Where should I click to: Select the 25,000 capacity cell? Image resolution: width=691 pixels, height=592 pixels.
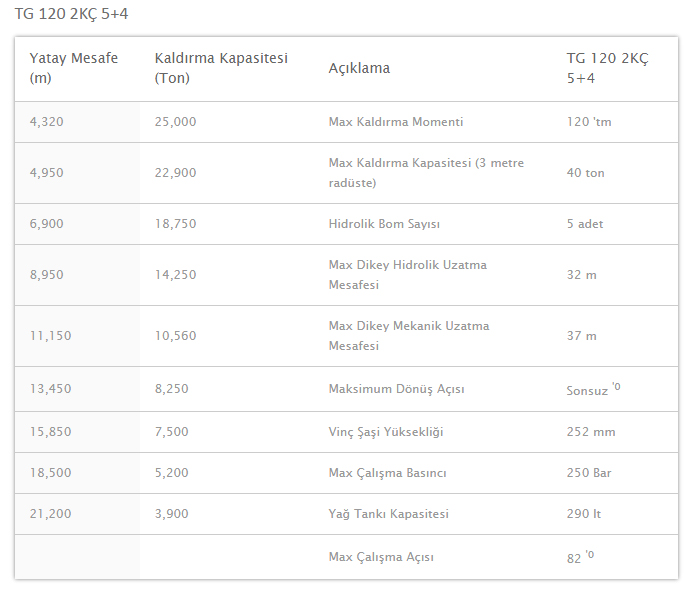pyautogui.click(x=175, y=122)
